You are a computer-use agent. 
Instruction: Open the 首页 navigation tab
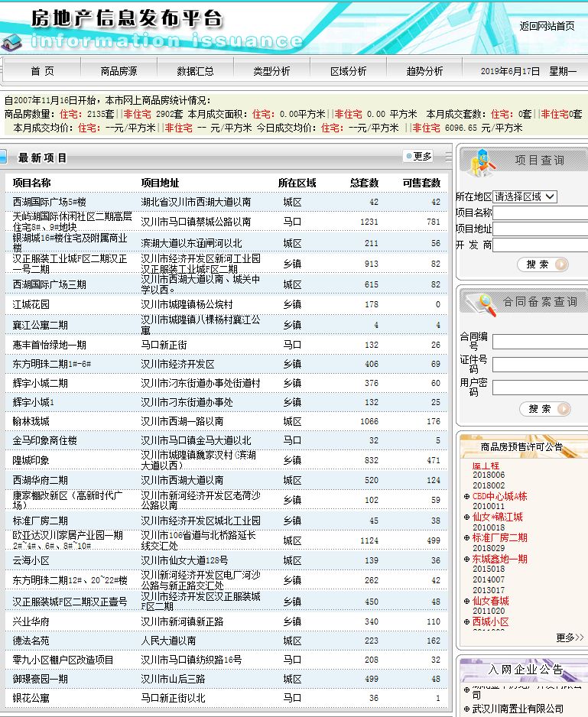pos(43,71)
